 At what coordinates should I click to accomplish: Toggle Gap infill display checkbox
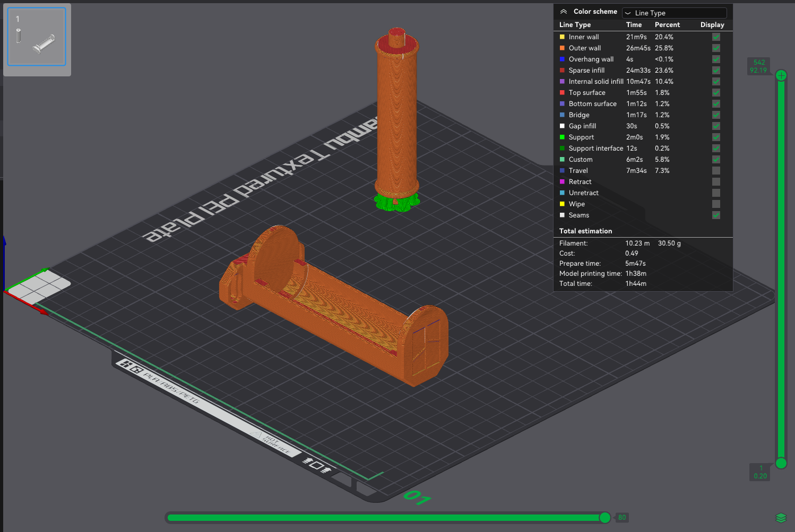point(716,126)
